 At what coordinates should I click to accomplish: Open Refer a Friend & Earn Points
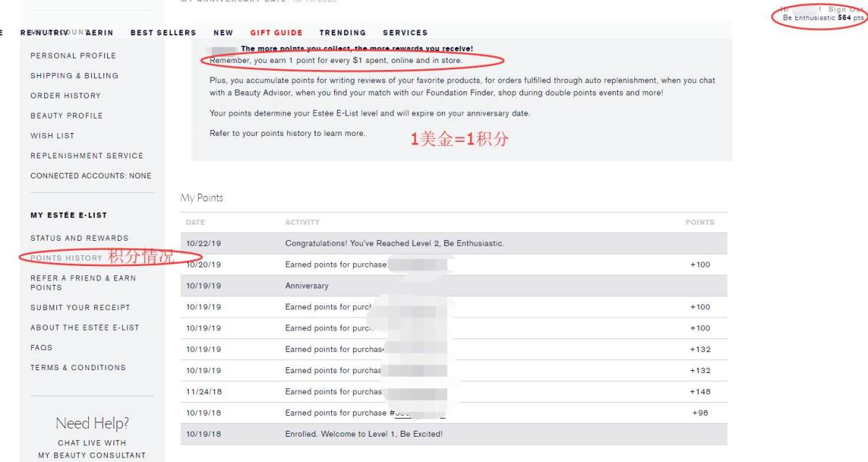83,283
